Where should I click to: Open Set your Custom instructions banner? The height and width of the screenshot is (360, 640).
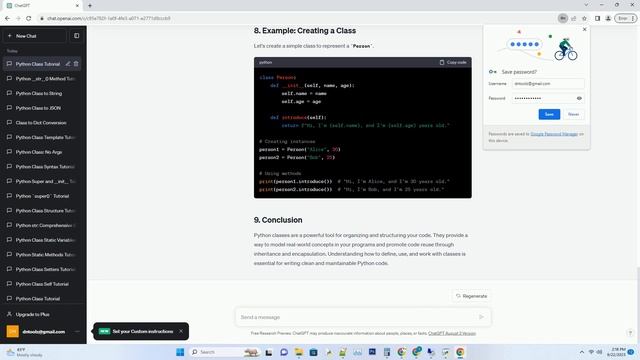(x=142, y=331)
